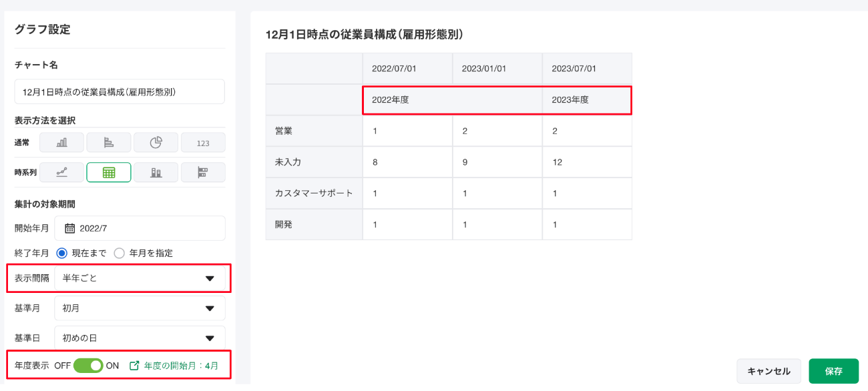
Task: Select the time-series line chart icon
Action: click(61, 172)
